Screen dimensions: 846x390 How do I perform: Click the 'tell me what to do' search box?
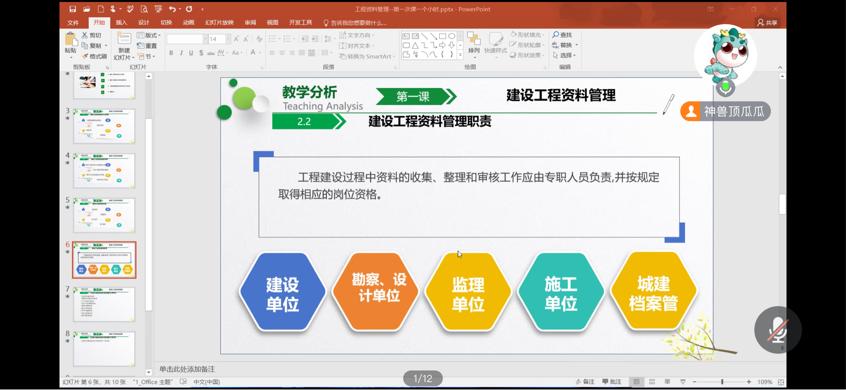pos(355,23)
